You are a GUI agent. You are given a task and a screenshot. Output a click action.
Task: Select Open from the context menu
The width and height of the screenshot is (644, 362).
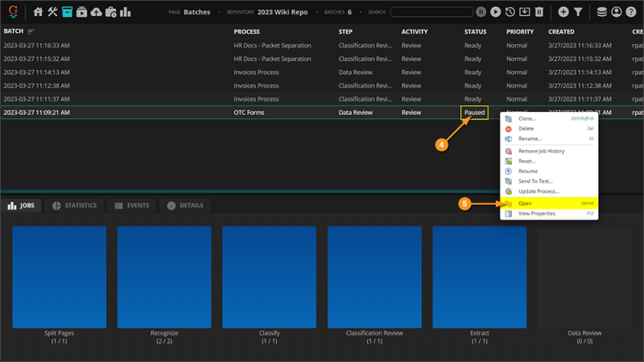coord(525,204)
